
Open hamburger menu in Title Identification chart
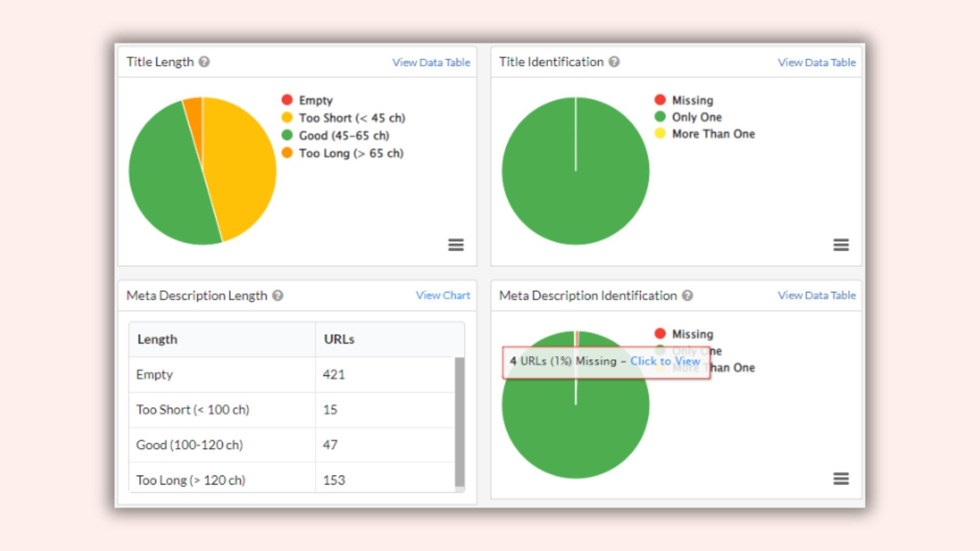pyautogui.click(x=841, y=245)
